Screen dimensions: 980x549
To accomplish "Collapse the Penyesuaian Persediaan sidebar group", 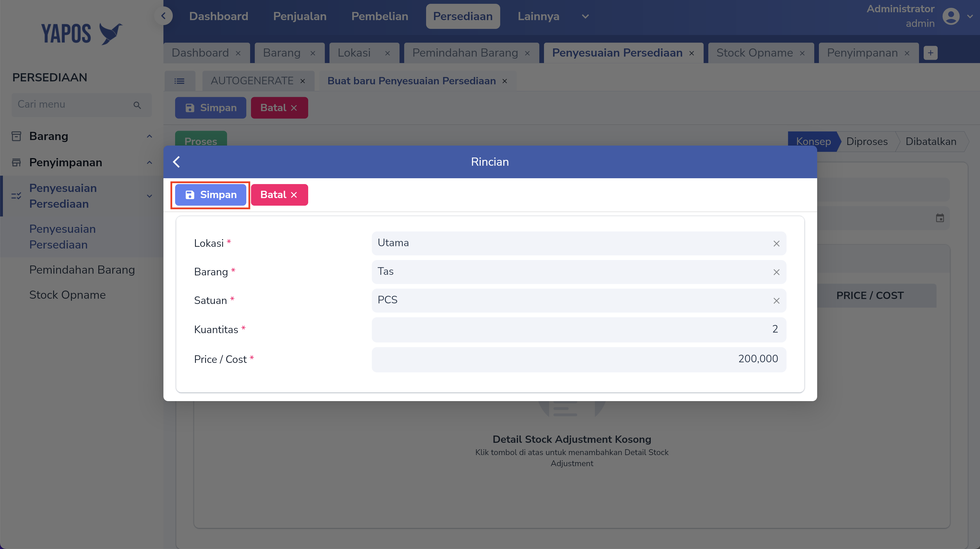I will click(x=81, y=196).
